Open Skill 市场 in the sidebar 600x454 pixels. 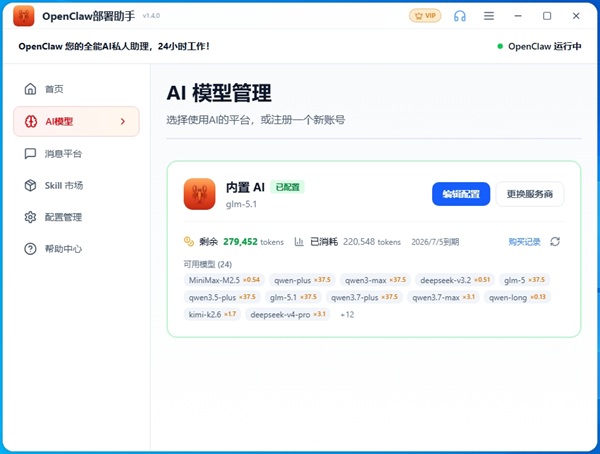[x=77, y=185]
